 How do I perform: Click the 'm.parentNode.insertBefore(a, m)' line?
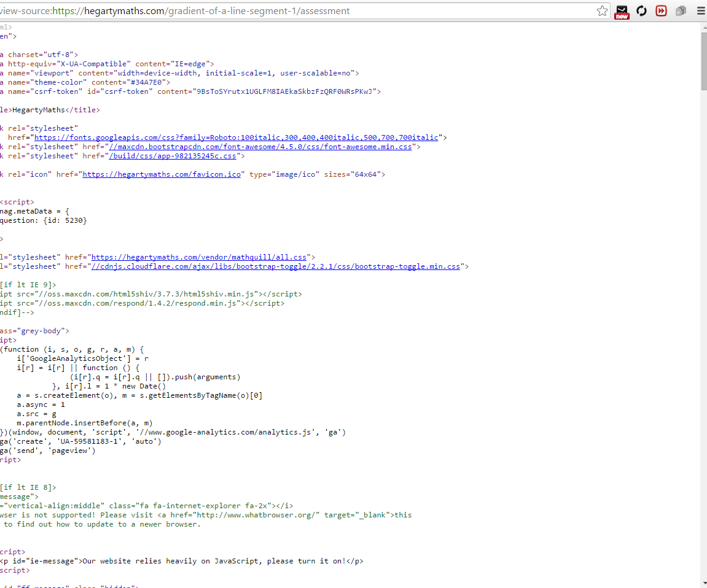pyautogui.click(x=85, y=423)
